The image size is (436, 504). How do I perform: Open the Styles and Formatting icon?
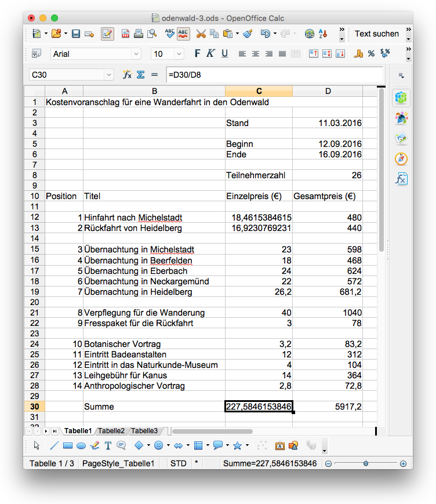(x=37, y=54)
